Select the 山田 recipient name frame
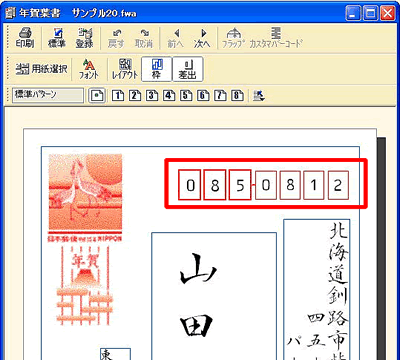This screenshot has height=360, width=400. 214,296
